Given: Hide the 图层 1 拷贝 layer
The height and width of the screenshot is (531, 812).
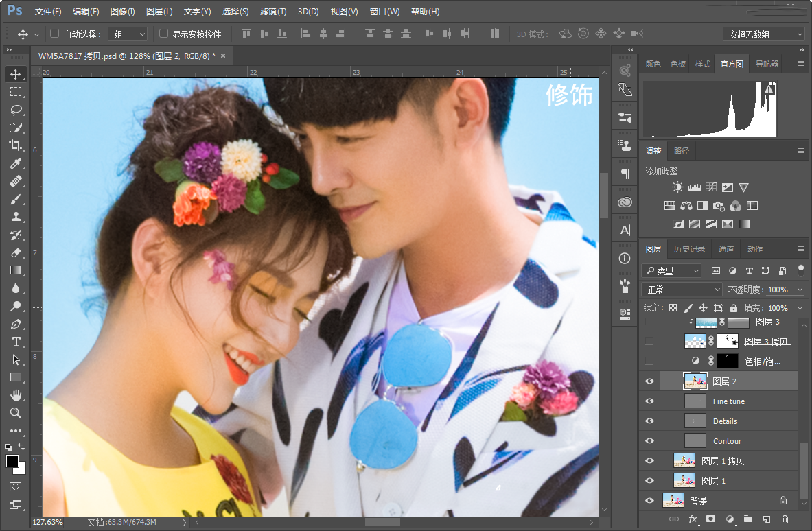Looking at the screenshot, I should click(x=649, y=460).
